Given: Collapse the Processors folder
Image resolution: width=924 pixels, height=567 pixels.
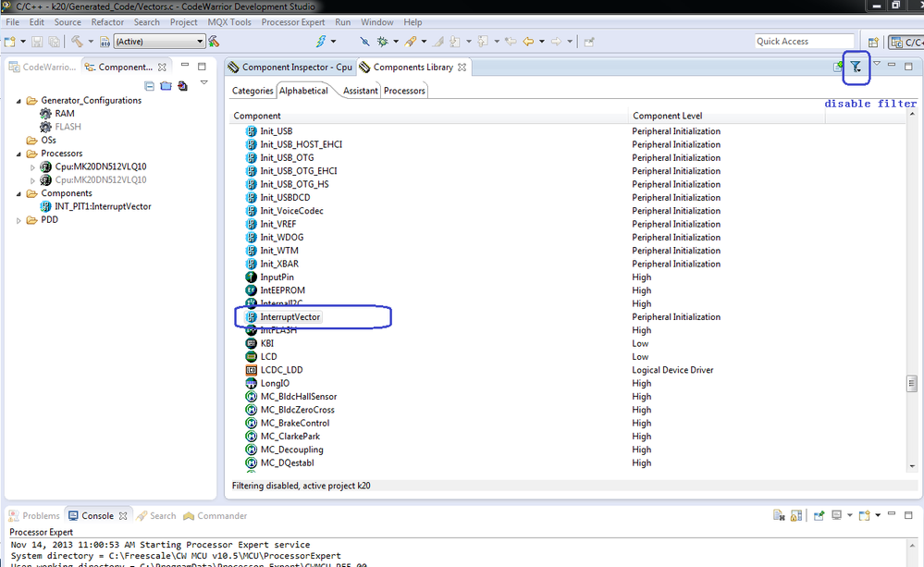Looking at the screenshot, I should point(18,154).
